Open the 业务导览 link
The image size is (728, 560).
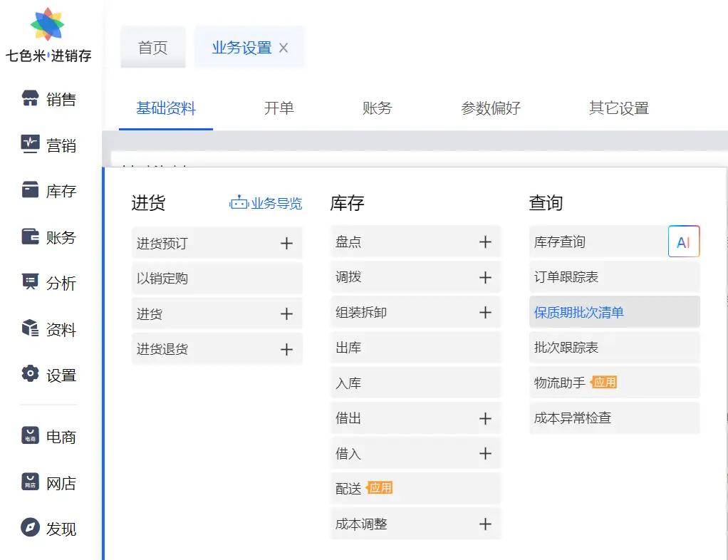point(266,204)
